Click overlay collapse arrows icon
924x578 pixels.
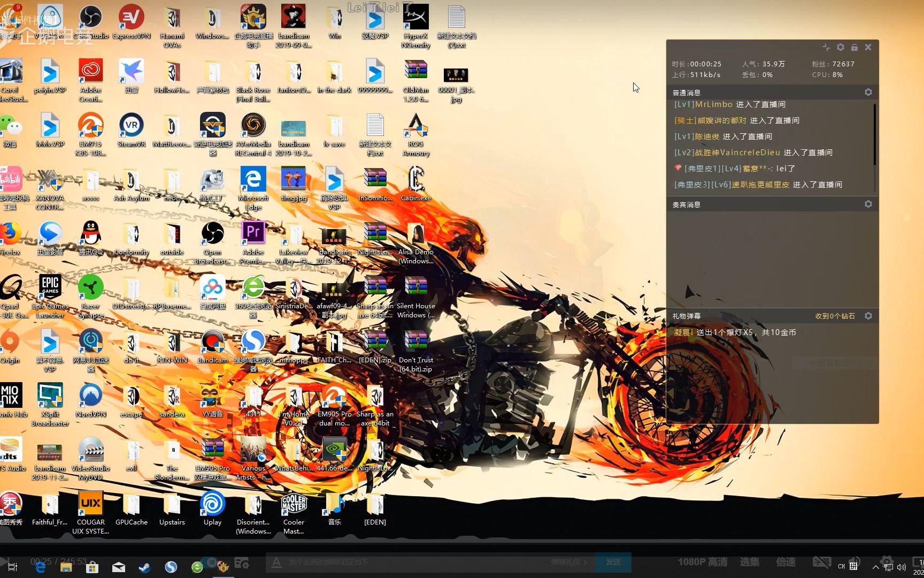(x=826, y=47)
